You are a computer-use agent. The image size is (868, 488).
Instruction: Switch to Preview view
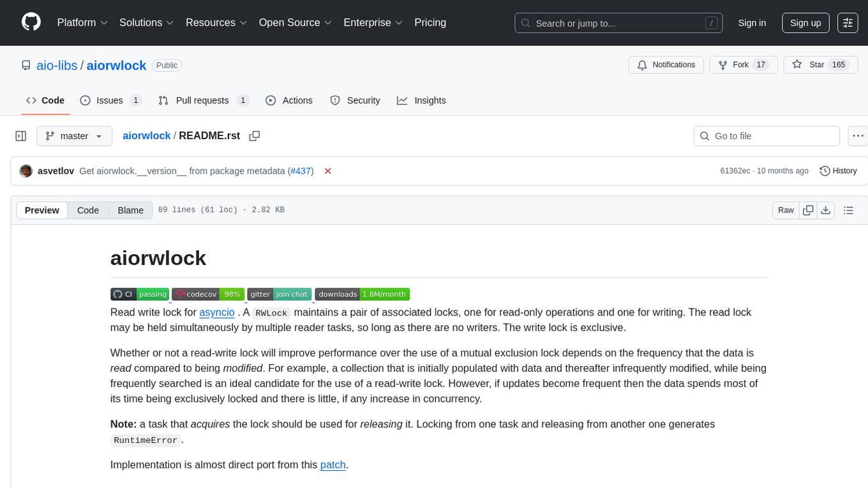[x=42, y=210]
